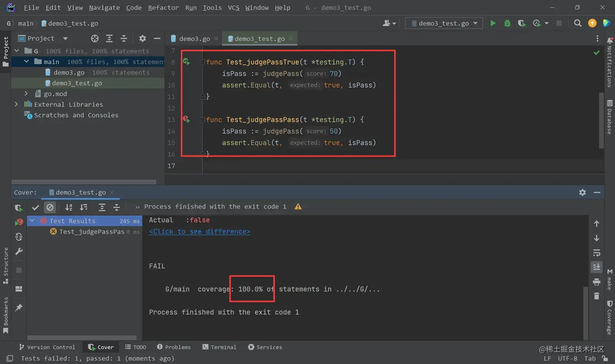The width and height of the screenshot is (615, 364).
Task: Open Project panel settings gear
Action: click(142, 38)
